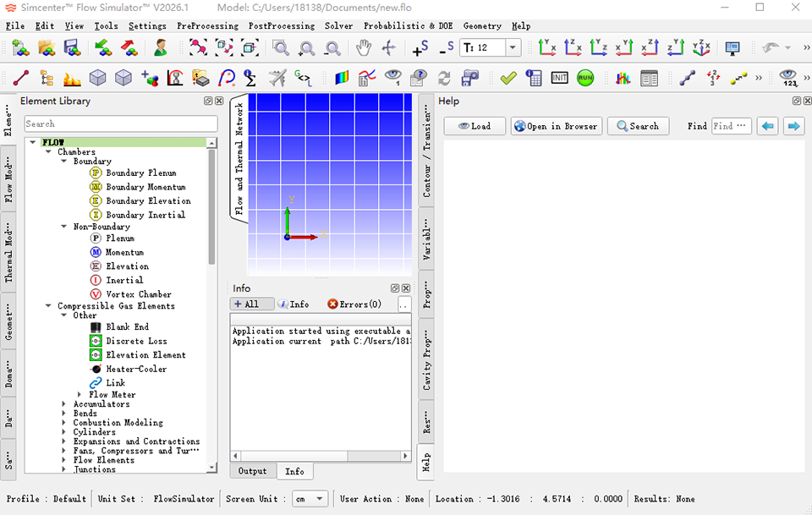This screenshot has height=515, width=812.
Task: Go back with blue left arrow
Action: point(767,126)
